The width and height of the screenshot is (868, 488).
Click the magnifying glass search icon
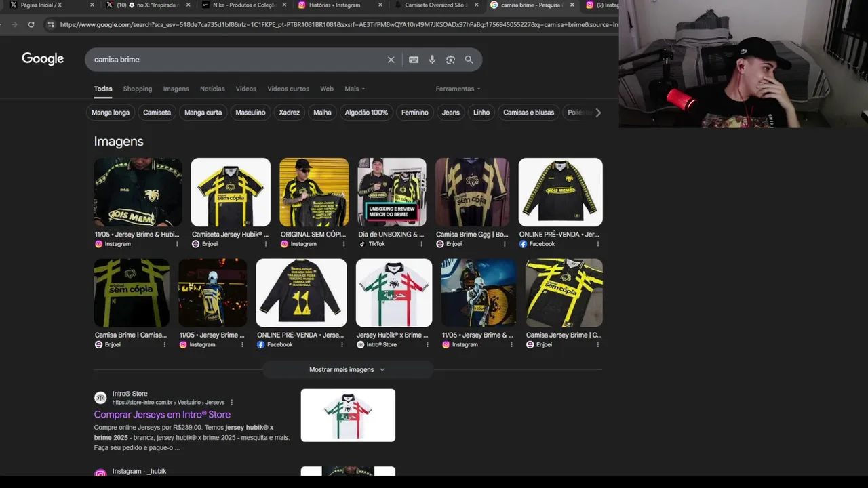pyautogui.click(x=469, y=60)
